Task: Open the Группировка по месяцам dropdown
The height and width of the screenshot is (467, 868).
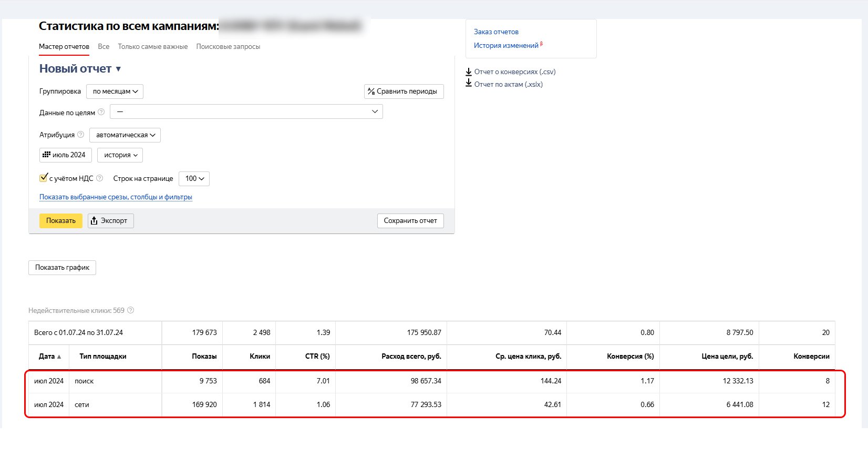Action: click(115, 92)
